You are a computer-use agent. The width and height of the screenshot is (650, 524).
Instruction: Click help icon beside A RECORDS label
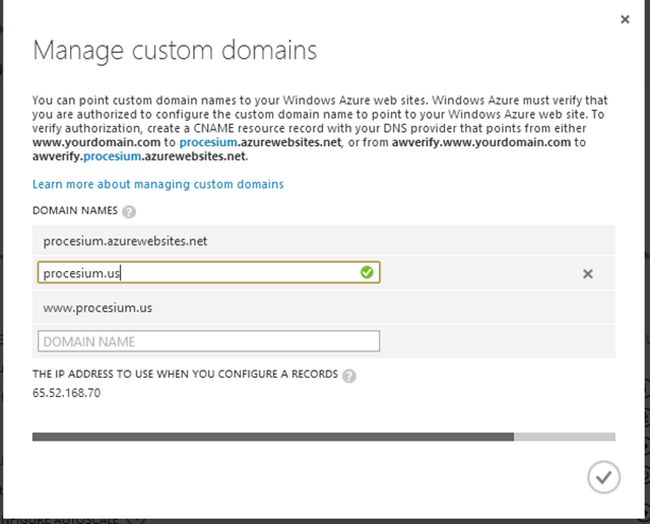tap(349, 376)
